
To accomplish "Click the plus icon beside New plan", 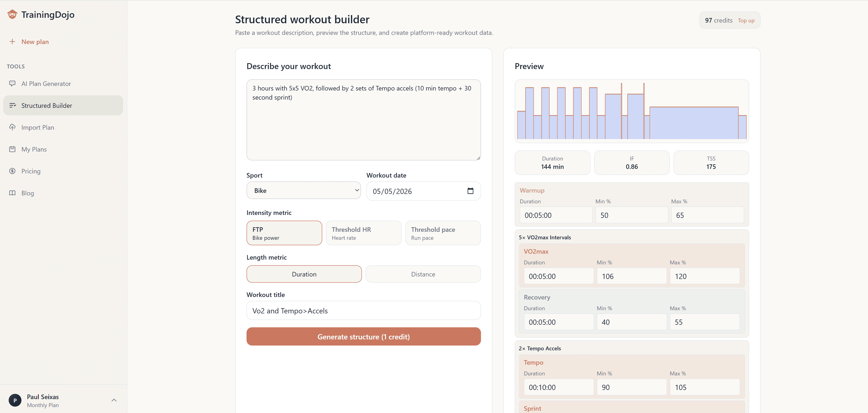I will coord(13,41).
